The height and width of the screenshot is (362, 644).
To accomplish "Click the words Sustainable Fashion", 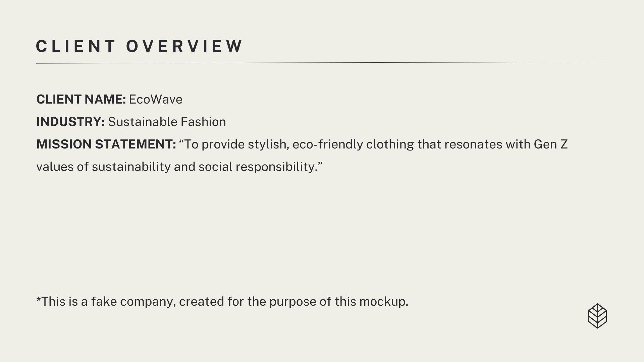I will [167, 122].
